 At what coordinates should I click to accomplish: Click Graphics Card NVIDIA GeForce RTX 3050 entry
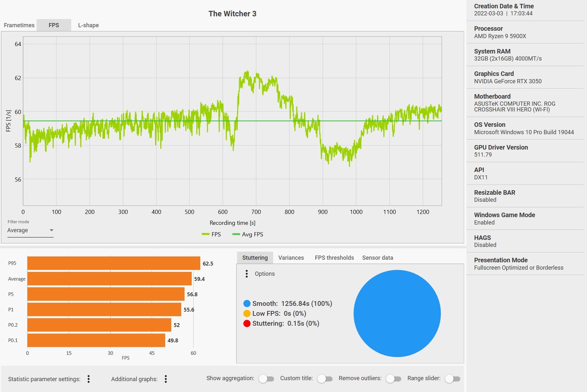[x=525, y=77]
